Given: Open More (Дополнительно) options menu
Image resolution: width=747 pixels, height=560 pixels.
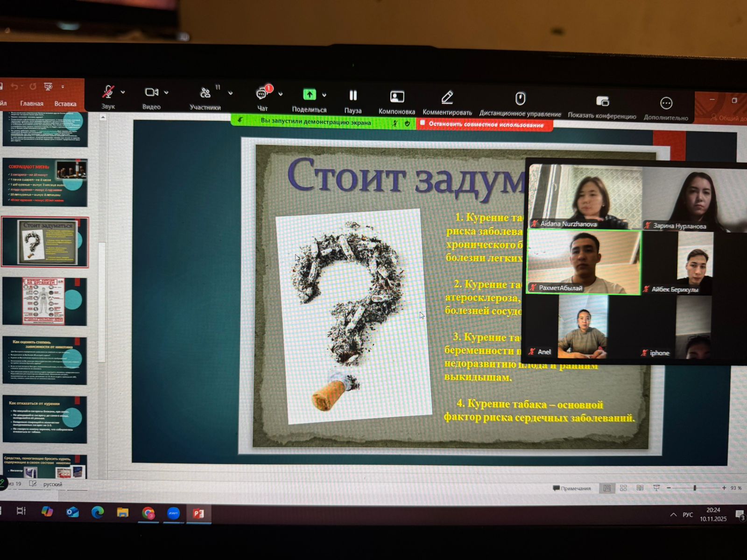Looking at the screenshot, I should point(666,104).
